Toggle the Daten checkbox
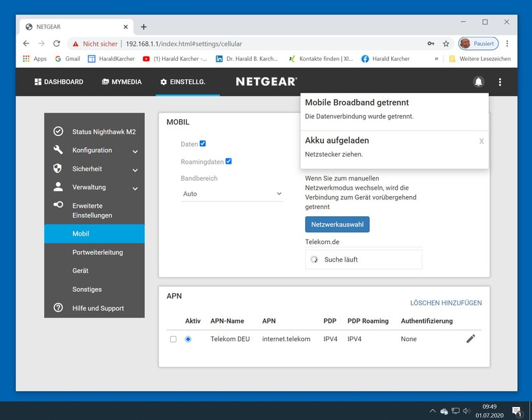This screenshot has width=532, height=420. click(203, 144)
